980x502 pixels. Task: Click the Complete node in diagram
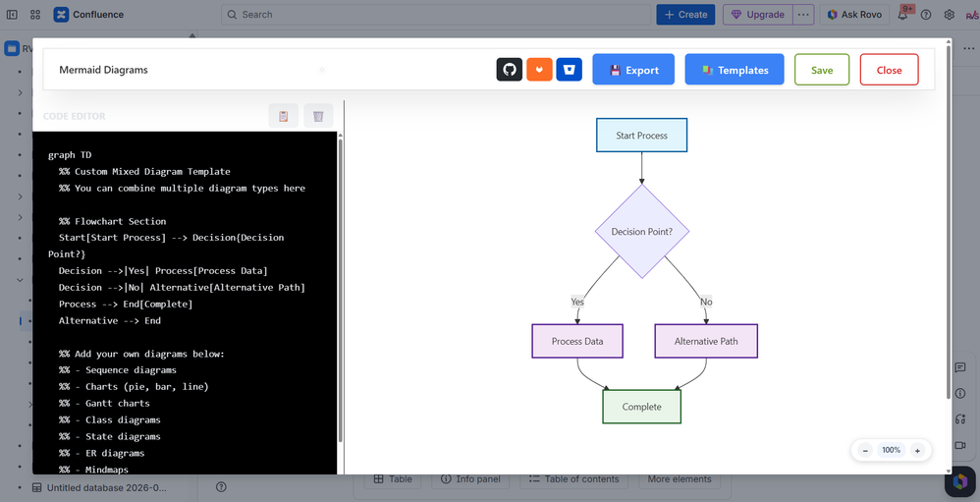click(x=642, y=407)
